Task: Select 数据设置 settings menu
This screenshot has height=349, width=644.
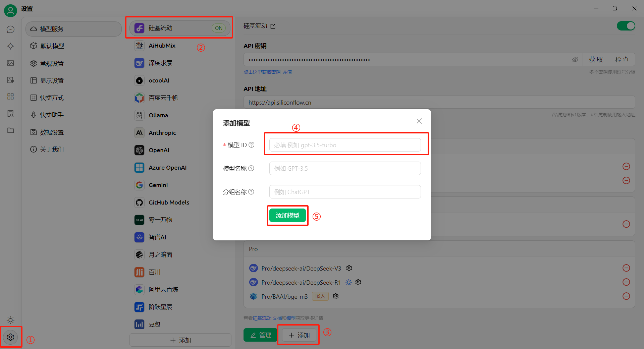Action: click(73, 132)
